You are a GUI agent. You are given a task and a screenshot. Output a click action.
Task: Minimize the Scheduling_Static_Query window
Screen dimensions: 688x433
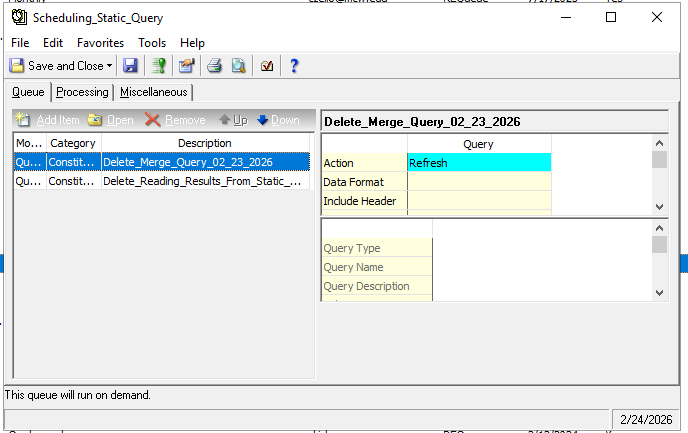click(x=566, y=18)
